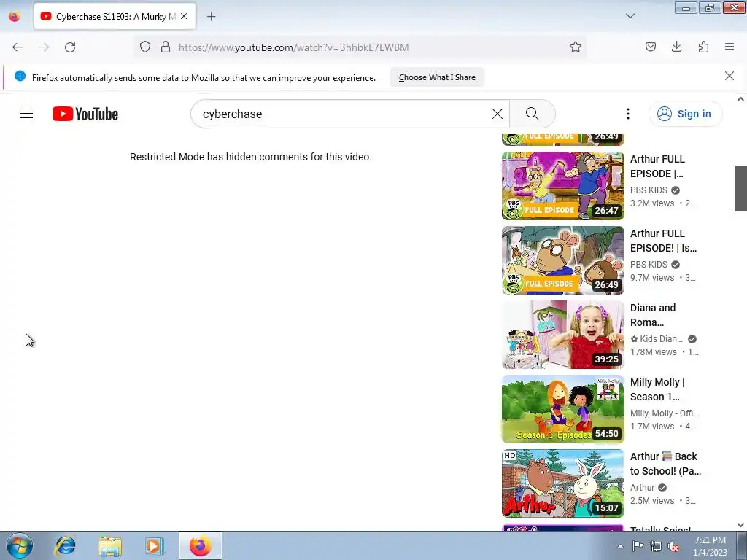
Task: View site security padlock info
Action: (166, 47)
